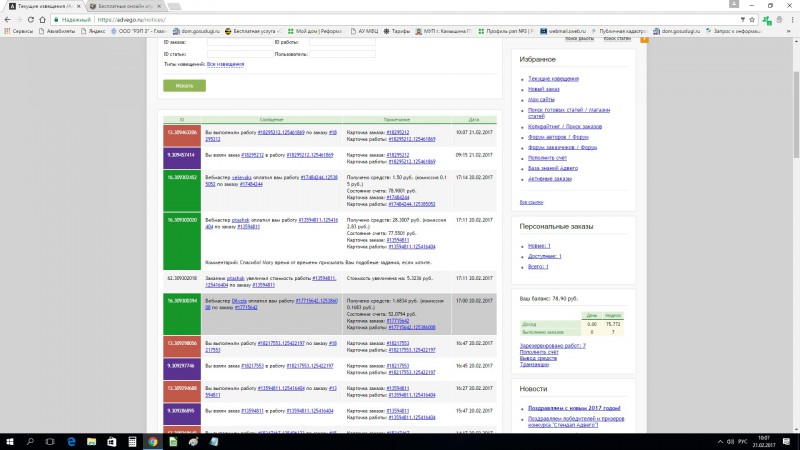The height and width of the screenshot is (450, 800).
Task: Open Task View on the taskbar
Action: click(x=50, y=442)
